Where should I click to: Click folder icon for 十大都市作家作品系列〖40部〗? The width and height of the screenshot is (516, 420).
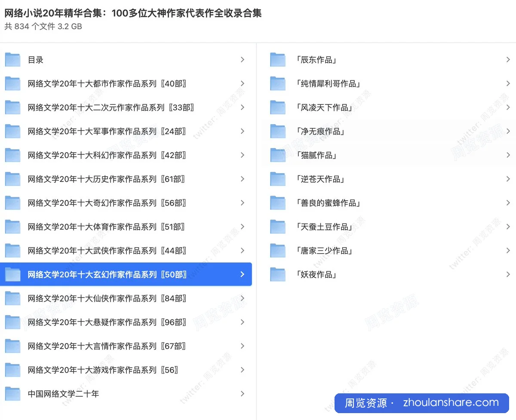tap(13, 83)
